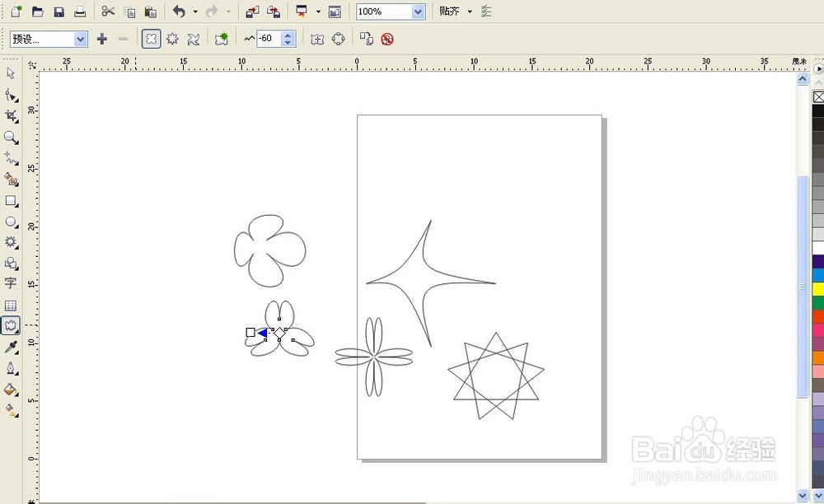Undo the last action
The height and width of the screenshot is (504, 824).
[x=179, y=11]
